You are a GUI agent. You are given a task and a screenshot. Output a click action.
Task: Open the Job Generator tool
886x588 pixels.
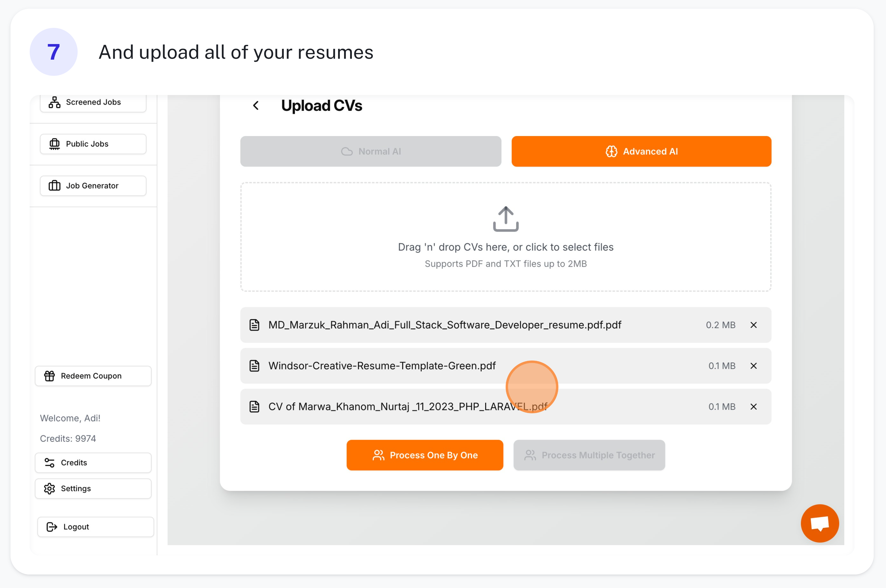coord(92,185)
